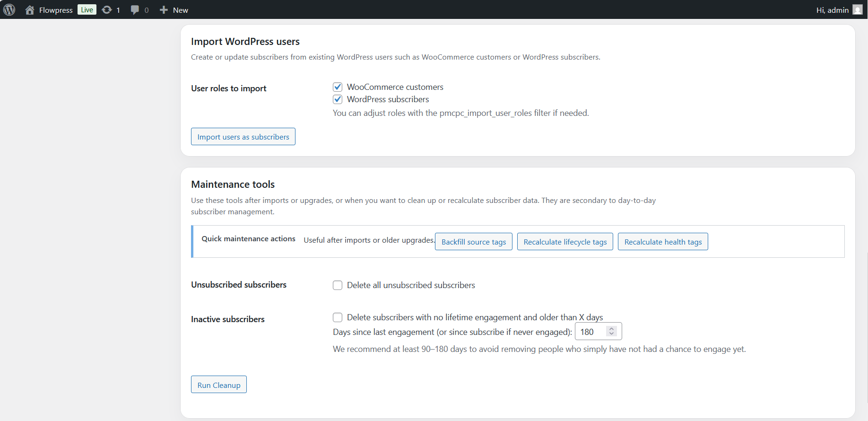Open the WordPress logo menu
This screenshot has height=421, width=868.
click(x=9, y=9)
